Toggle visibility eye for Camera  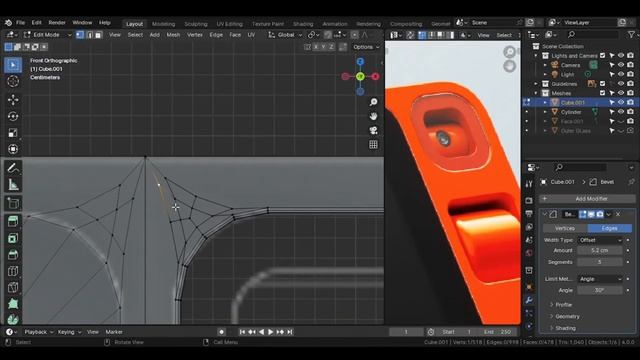pos(621,65)
